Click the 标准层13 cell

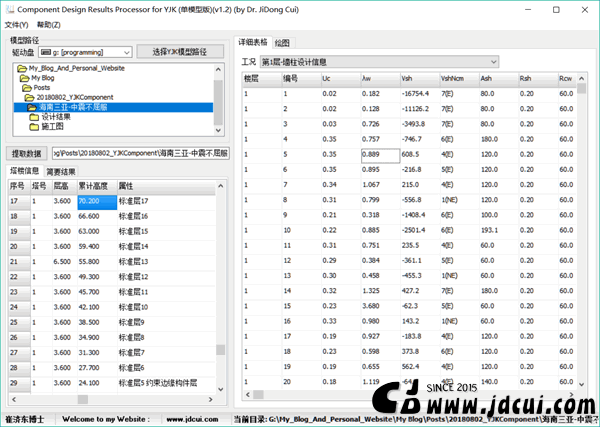(x=166, y=262)
